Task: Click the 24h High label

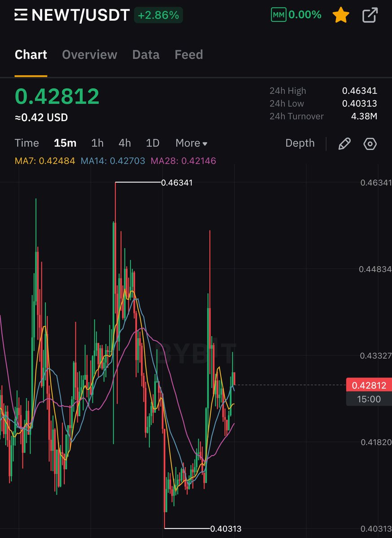Action: tap(288, 91)
